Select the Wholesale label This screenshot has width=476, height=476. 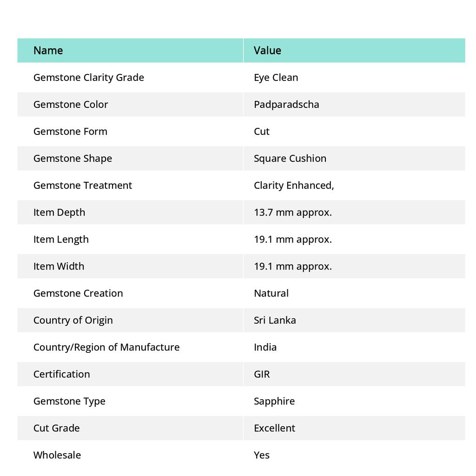(57, 455)
